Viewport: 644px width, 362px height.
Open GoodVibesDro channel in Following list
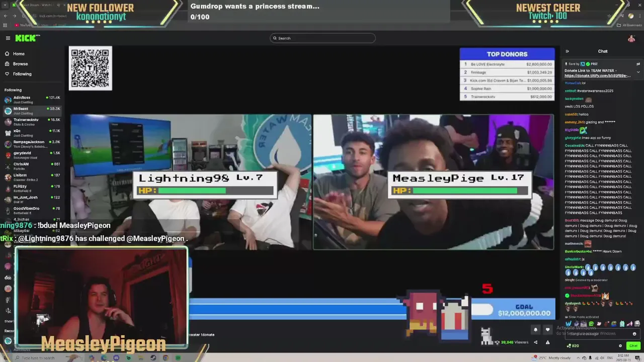click(x=32, y=210)
